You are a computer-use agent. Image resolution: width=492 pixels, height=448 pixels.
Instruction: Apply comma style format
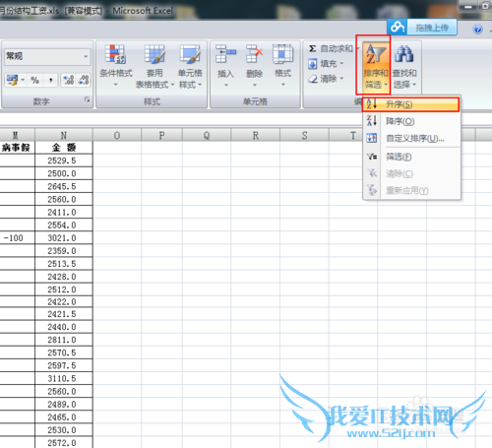pyautogui.click(x=50, y=80)
